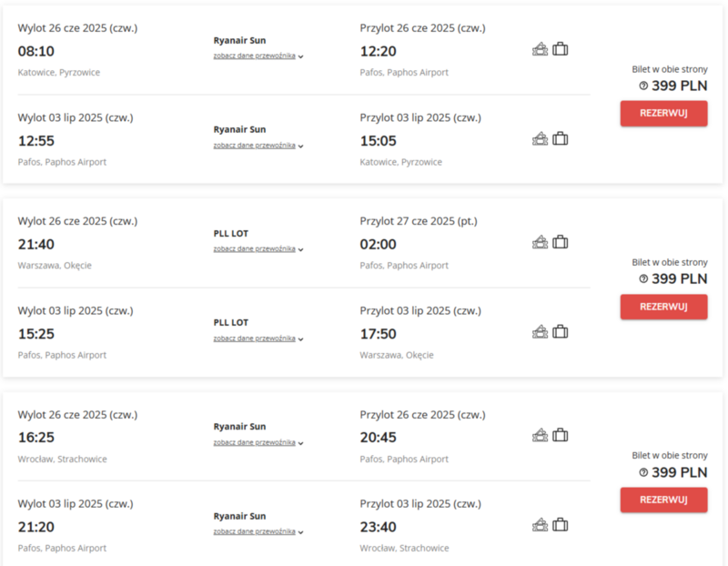Reserve the Wrocław–Pafos round trip
728x566 pixels.
664,500
